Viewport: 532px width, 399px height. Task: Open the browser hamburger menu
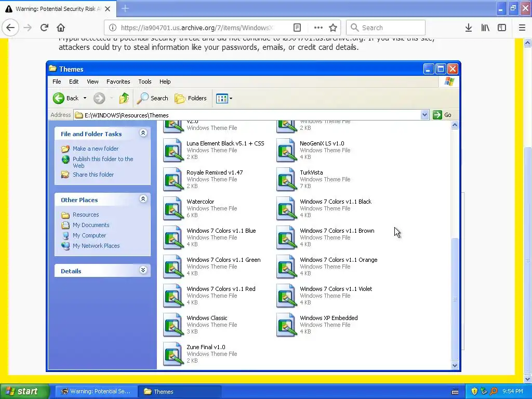click(522, 28)
